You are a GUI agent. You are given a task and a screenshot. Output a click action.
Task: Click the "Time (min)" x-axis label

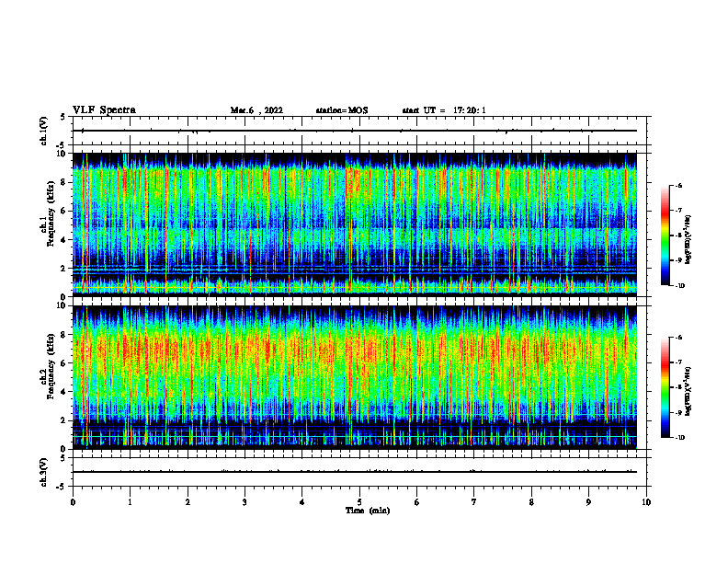[x=368, y=511]
